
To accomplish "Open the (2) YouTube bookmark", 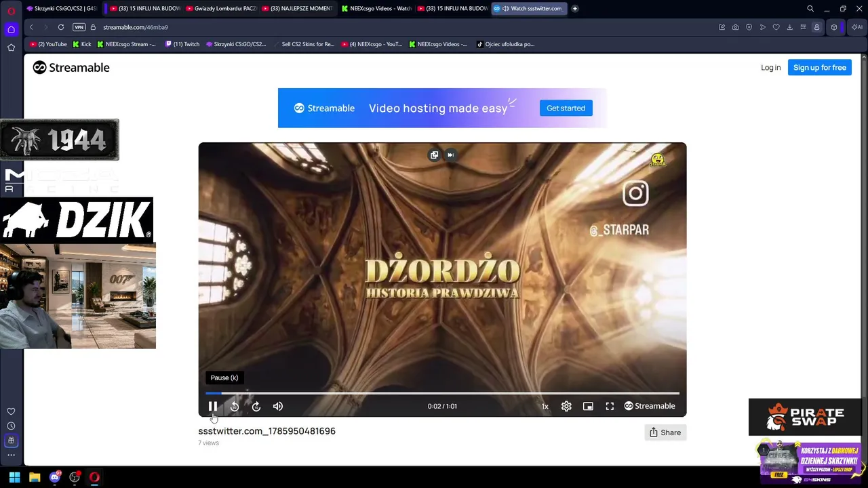I will [x=48, y=44].
